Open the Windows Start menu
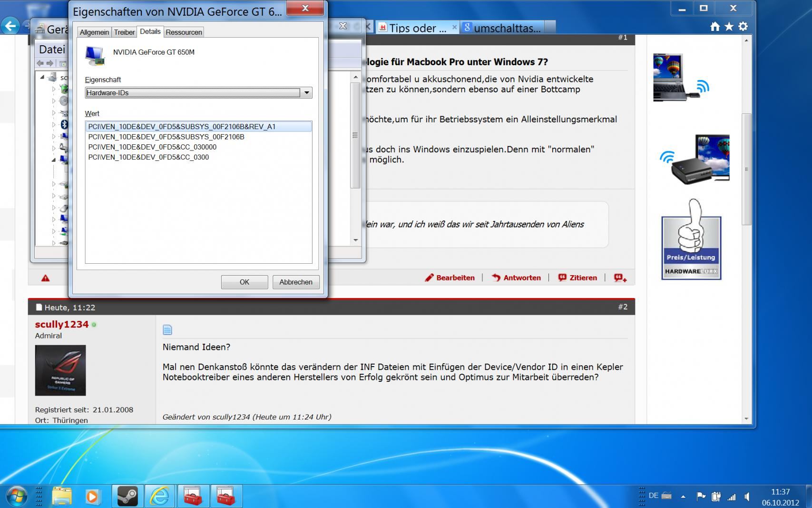This screenshot has width=812, height=508. [17, 497]
